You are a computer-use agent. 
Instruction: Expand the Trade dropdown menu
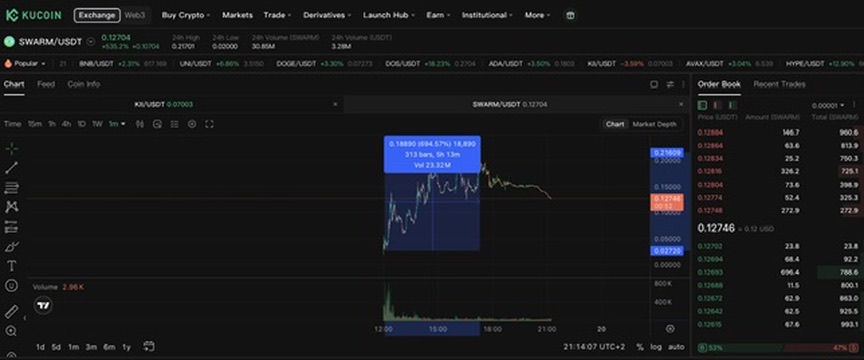click(x=276, y=15)
